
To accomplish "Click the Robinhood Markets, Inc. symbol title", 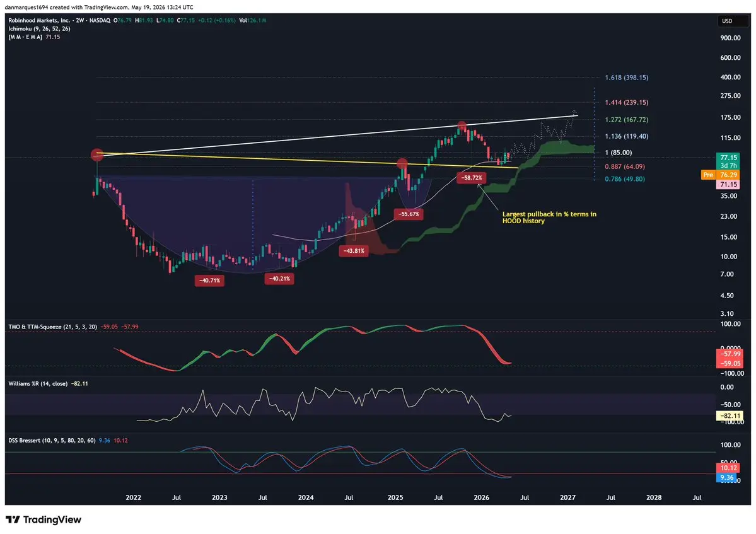I will coord(40,20).
